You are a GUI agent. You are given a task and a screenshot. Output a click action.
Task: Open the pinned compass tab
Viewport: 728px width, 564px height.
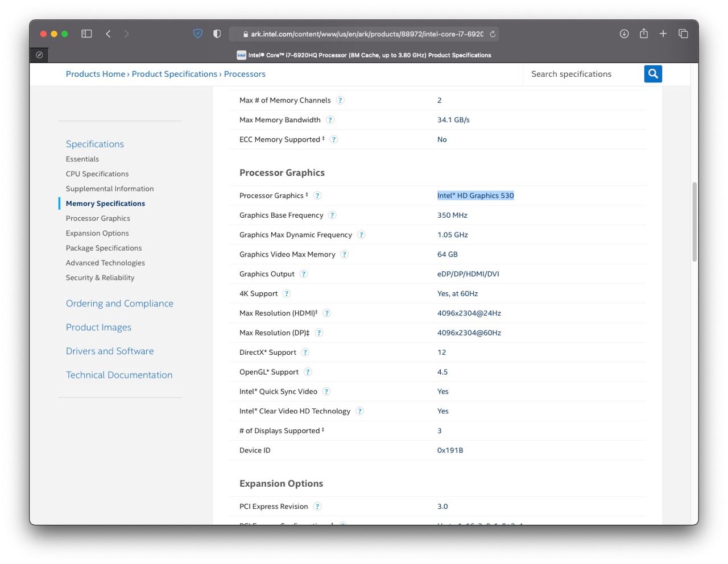click(x=39, y=55)
